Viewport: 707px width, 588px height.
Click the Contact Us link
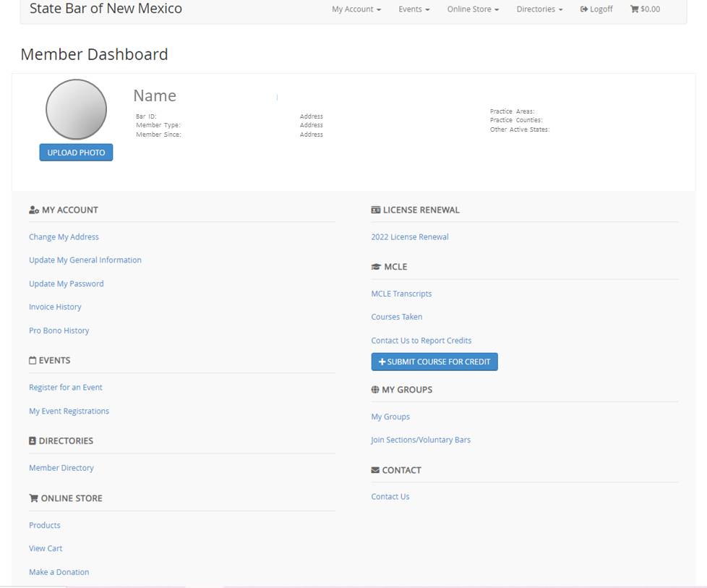(390, 497)
